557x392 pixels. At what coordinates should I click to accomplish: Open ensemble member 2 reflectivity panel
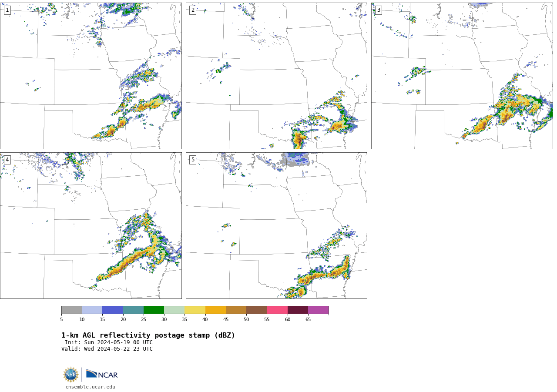pos(276,76)
